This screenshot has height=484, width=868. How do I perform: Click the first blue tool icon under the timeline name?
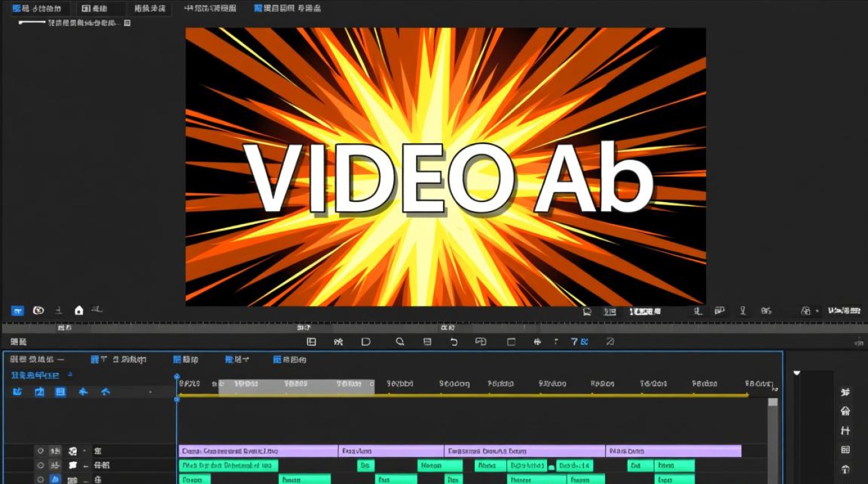[x=18, y=392]
